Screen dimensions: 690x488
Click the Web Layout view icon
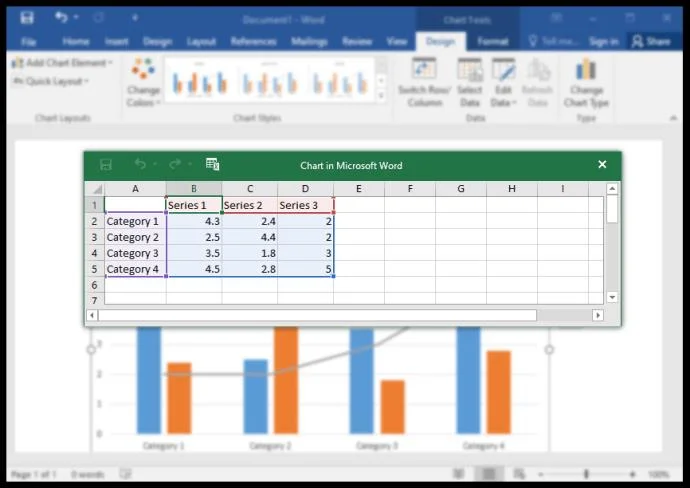[x=519, y=474]
